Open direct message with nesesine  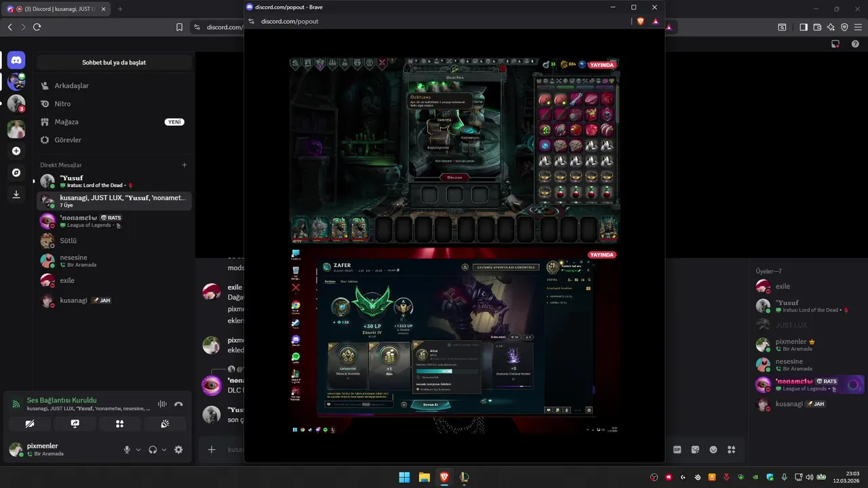point(113,261)
